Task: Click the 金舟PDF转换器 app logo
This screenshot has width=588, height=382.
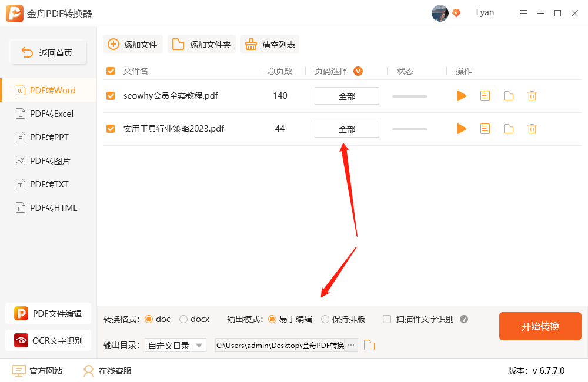Action: coord(15,14)
